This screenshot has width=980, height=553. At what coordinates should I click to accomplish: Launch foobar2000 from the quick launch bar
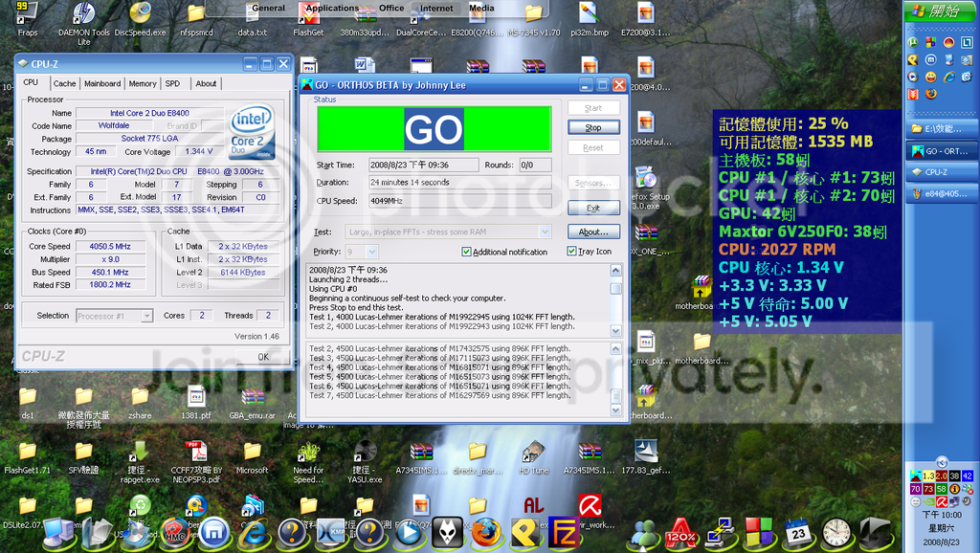[445, 534]
